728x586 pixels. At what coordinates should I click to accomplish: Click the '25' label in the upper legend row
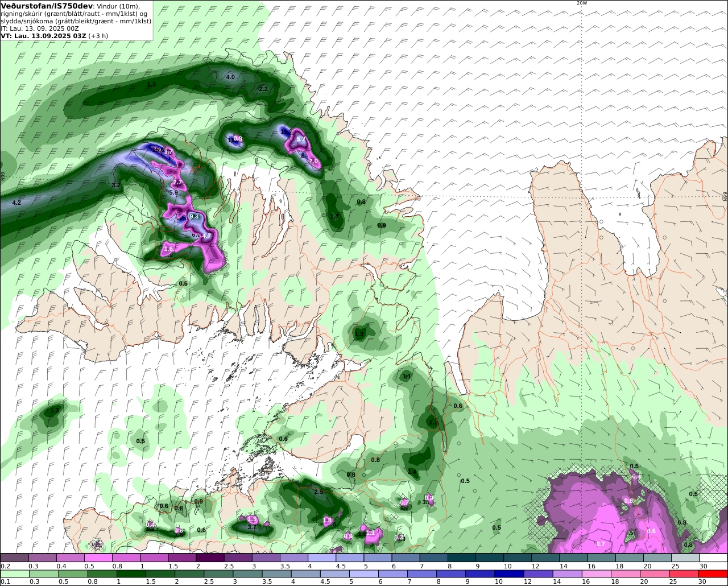[x=675, y=566]
